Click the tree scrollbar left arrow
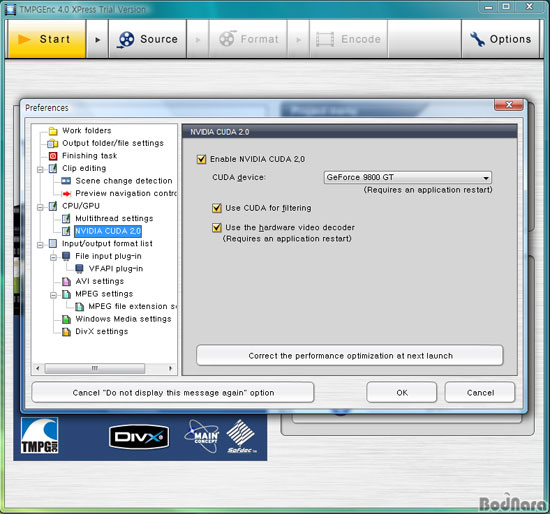The width and height of the screenshot is (550, 514). point(38,368)
